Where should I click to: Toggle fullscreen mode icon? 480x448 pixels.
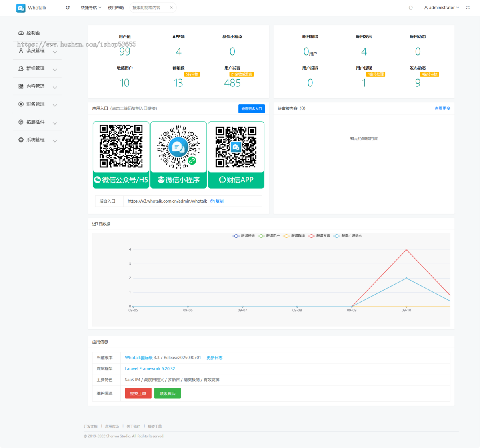(x=468, y=8)
